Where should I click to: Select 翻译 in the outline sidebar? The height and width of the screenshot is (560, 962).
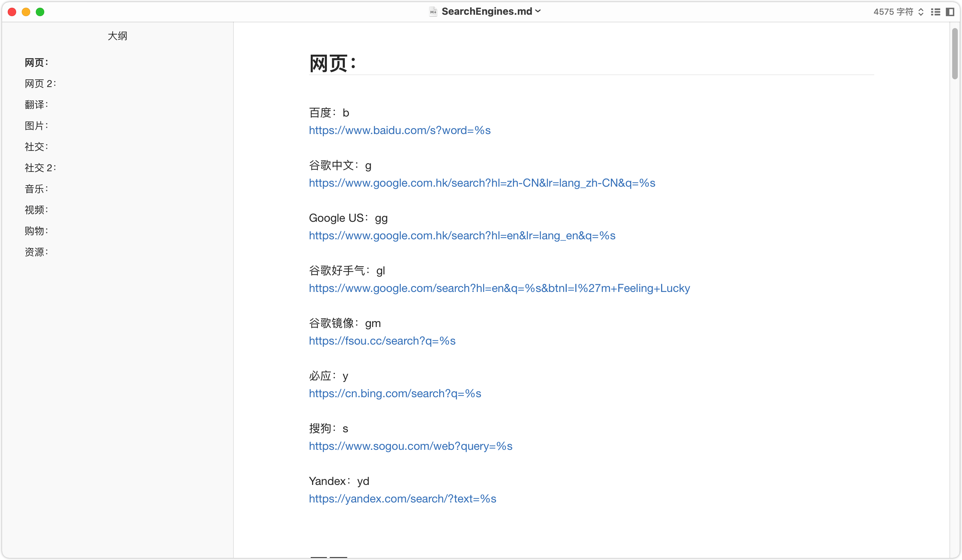pyautogui.click(x=36, y=105)
